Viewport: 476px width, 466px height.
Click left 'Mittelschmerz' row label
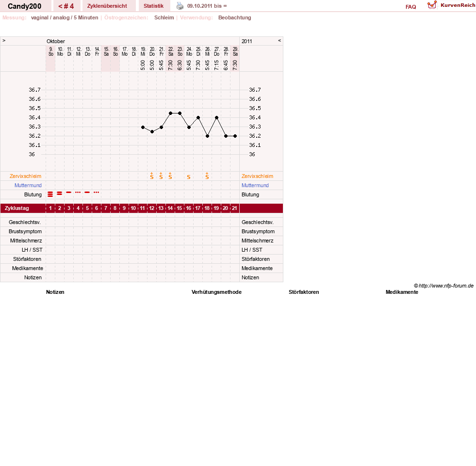tap(26, 241)
